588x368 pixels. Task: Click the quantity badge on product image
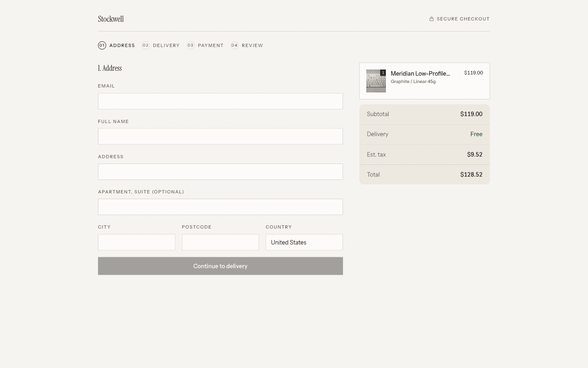pos(383,72)
